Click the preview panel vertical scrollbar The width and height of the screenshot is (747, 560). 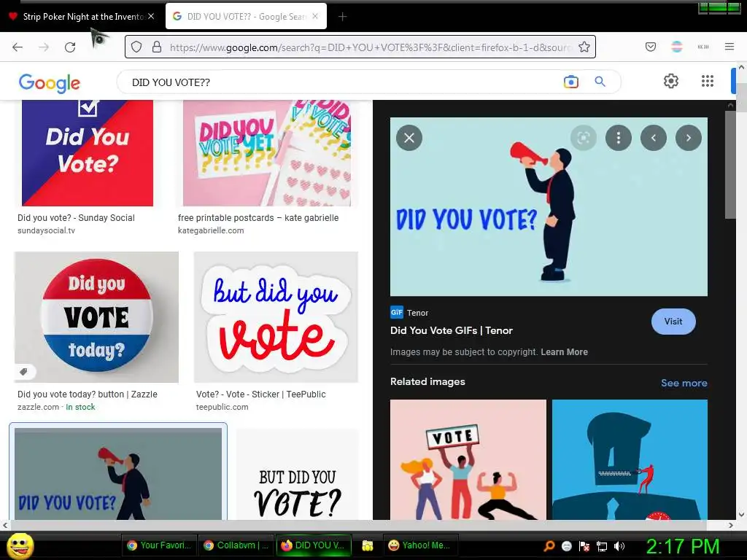pos(730,165)
